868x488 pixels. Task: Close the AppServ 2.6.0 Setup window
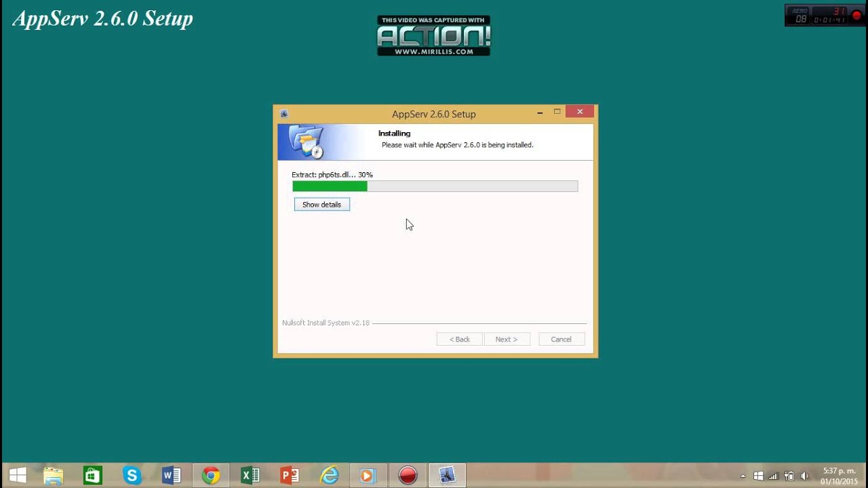(x=580, y=112)
